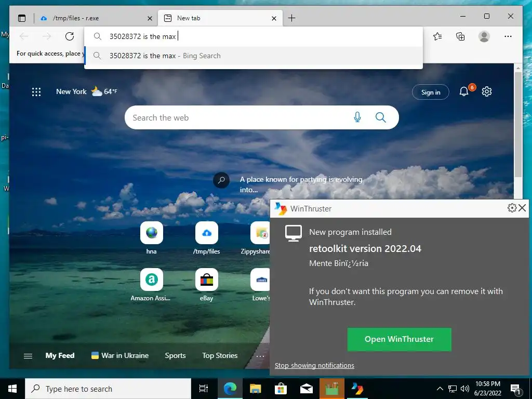
Task: Open Microsoft Store from taskbar
Action: (x=281, y=389)
